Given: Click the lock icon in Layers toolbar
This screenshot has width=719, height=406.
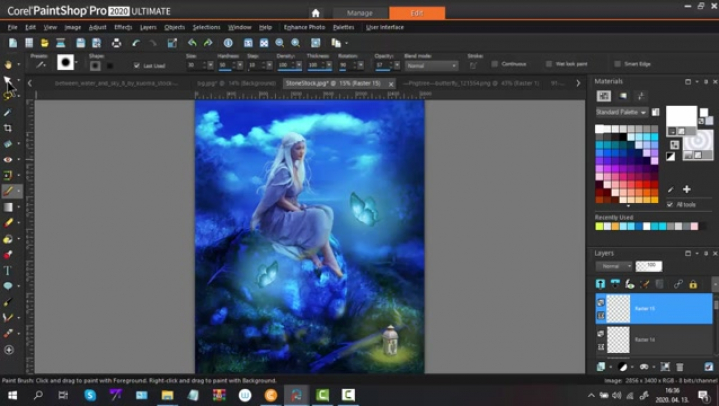Looking at the screenshot, I should tap(693, 284).
